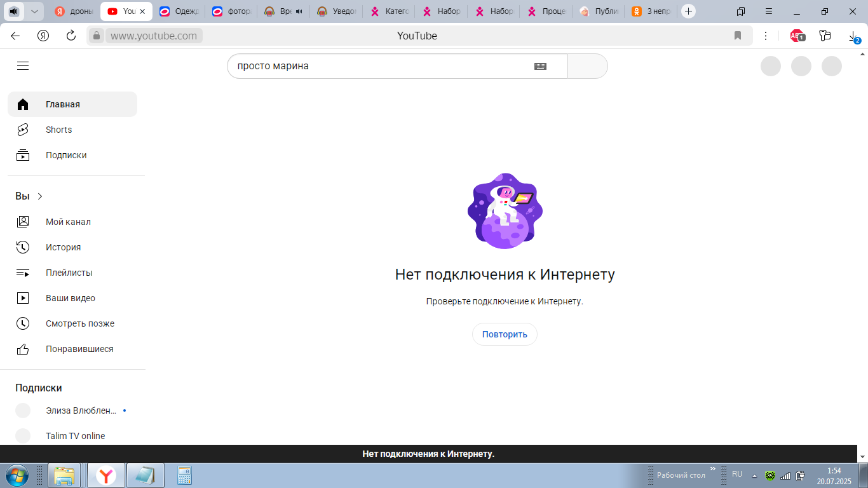The image size is (868, 488).
Task: Open the Watch later (Смотреть позже) list
Action: click(x=79, y=323)
